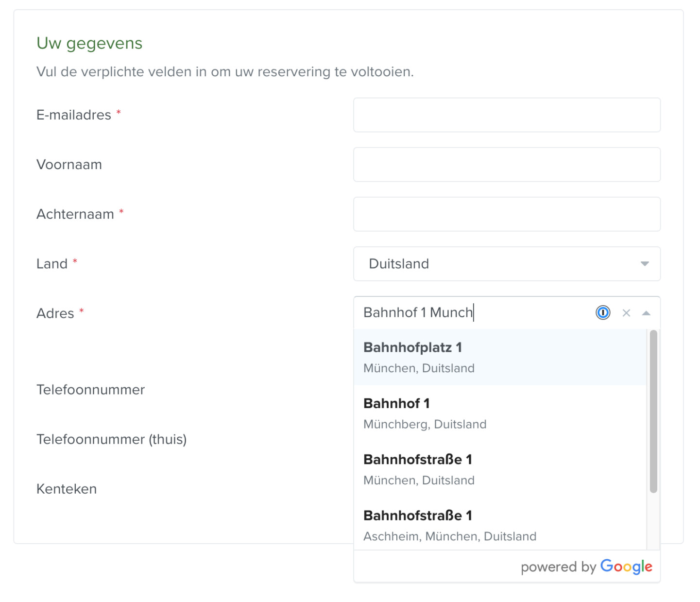Viewport: 700px width, 602px height.
Task: Choose the Bahnhof 1 Münchberg suggestion
Action: coord(499,413)
